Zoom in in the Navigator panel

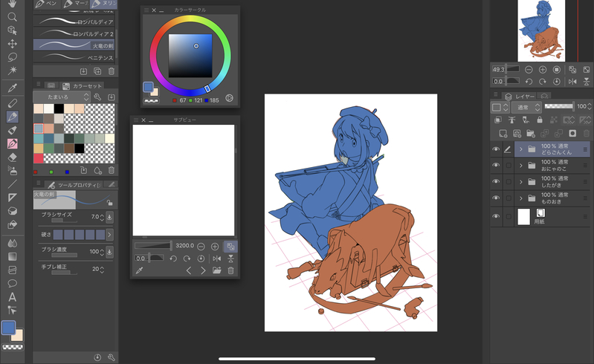tap(543, 70)
